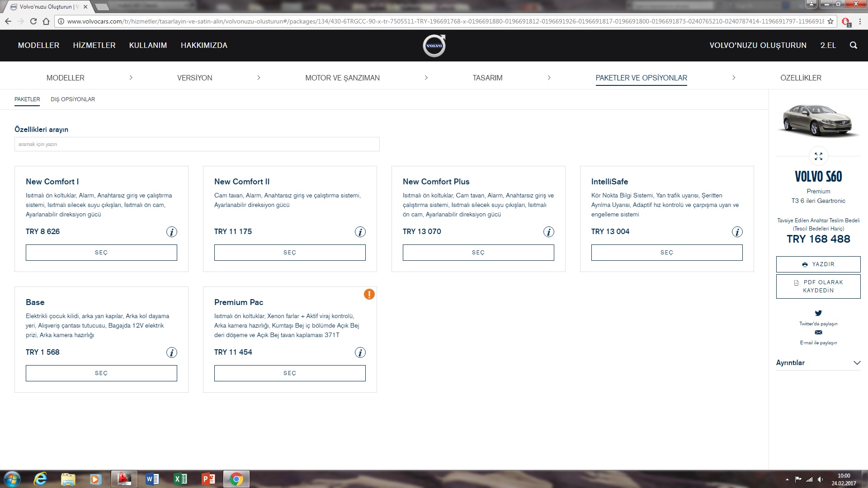Click the Volvo S60 car thumbnail

pyautogui.click(x=818, y=121)
